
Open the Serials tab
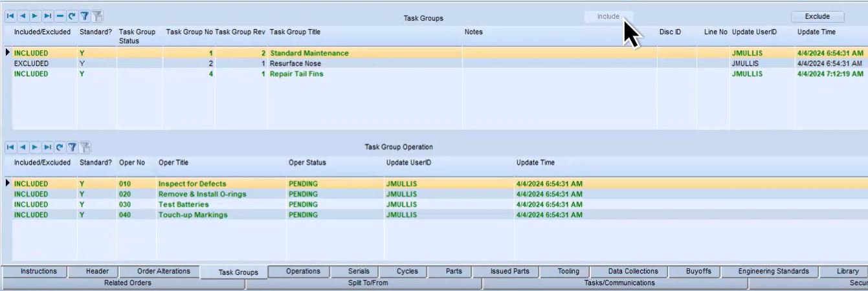click(x=359, y=271)
